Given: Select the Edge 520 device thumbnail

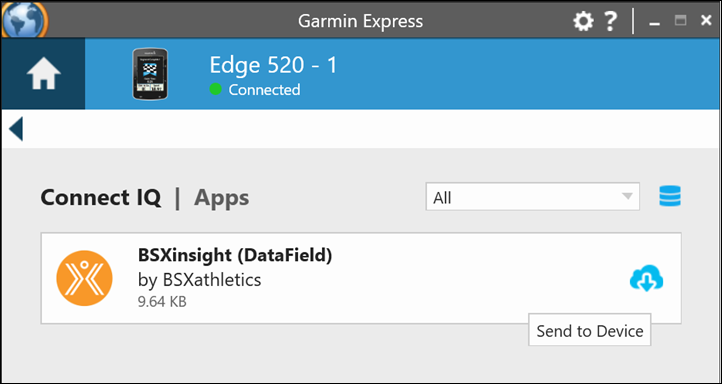Looking at the screenshot, I should 150,74.
